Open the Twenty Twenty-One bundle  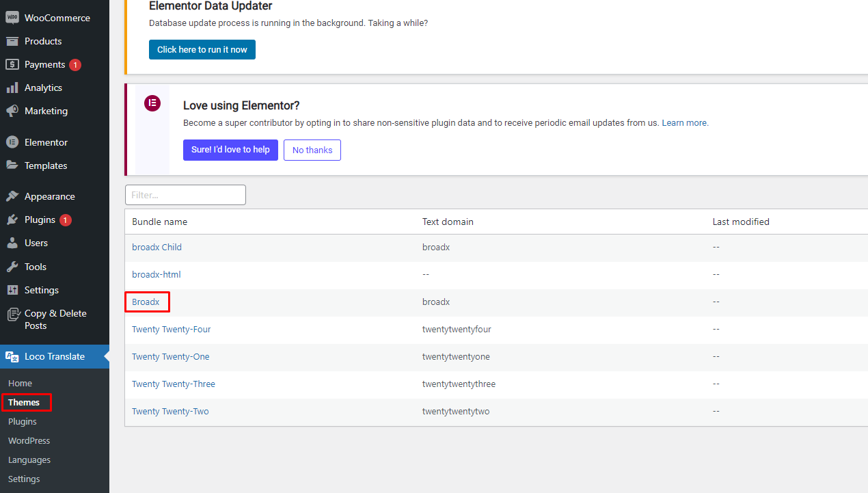170,356
